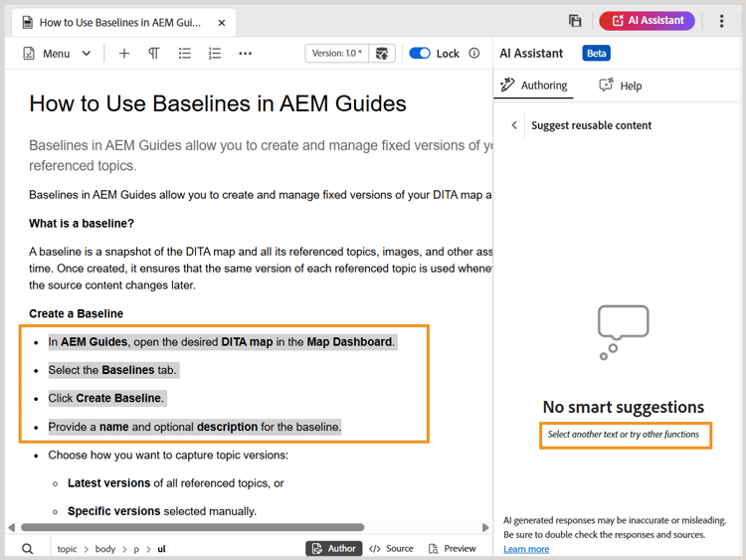Click the search magnifier icon
The image size is (746, 560).
[x=28, y=549]
